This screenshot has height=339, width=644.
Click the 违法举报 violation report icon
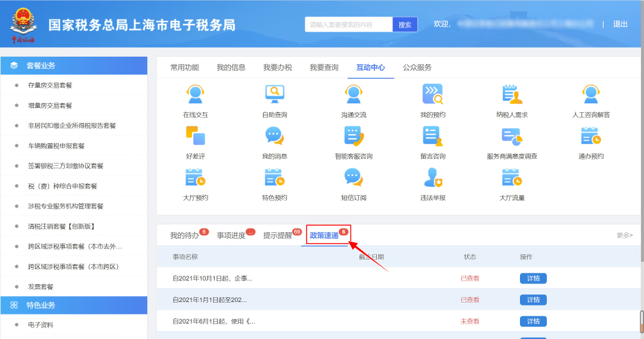(x=432, y=178)
